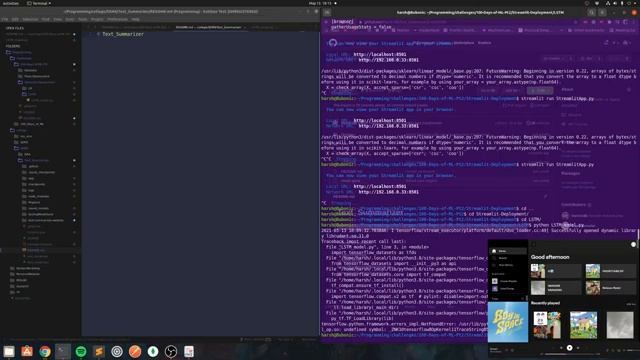Screen dimensions: 640x360
Task: Open the Spotify user profile avatar
Action: click(x=633, y=244)
